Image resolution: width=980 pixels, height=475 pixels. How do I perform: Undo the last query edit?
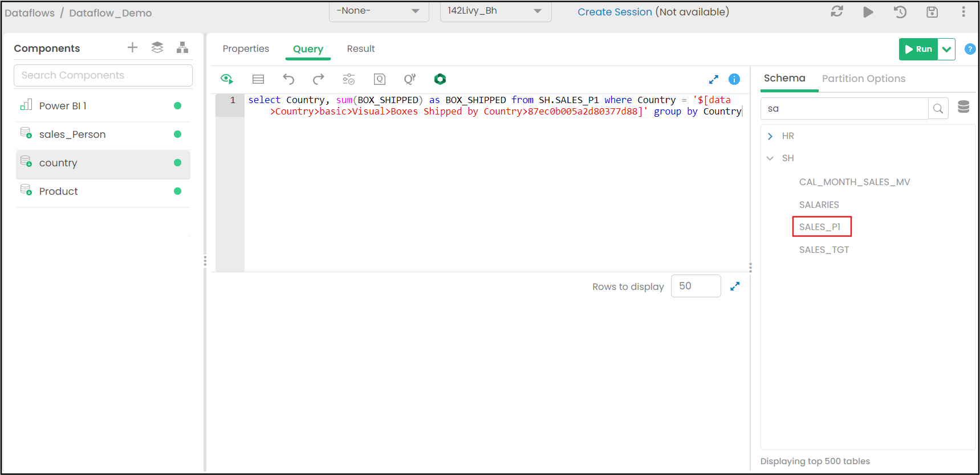click(288, 79)
